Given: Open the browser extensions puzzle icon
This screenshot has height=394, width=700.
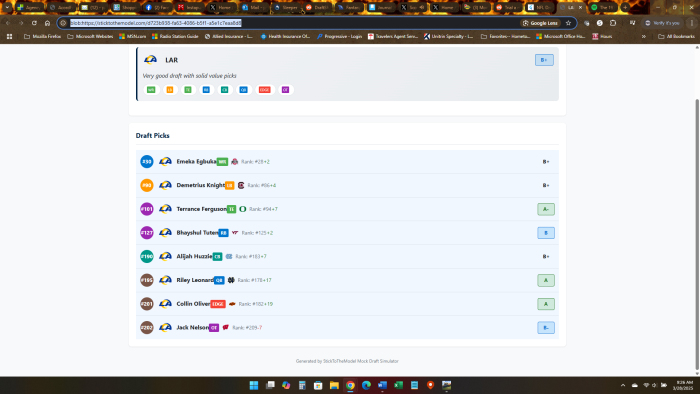Looking at the screenshot, I should coord(613,23).
